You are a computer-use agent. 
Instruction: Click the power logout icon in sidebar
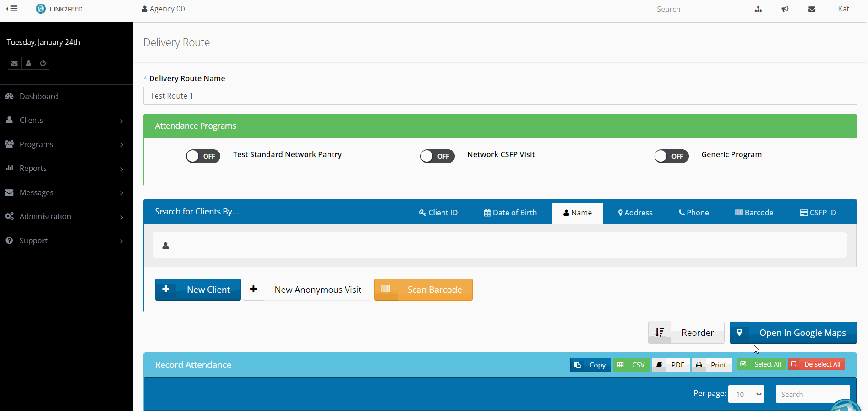tap(43, 63)
